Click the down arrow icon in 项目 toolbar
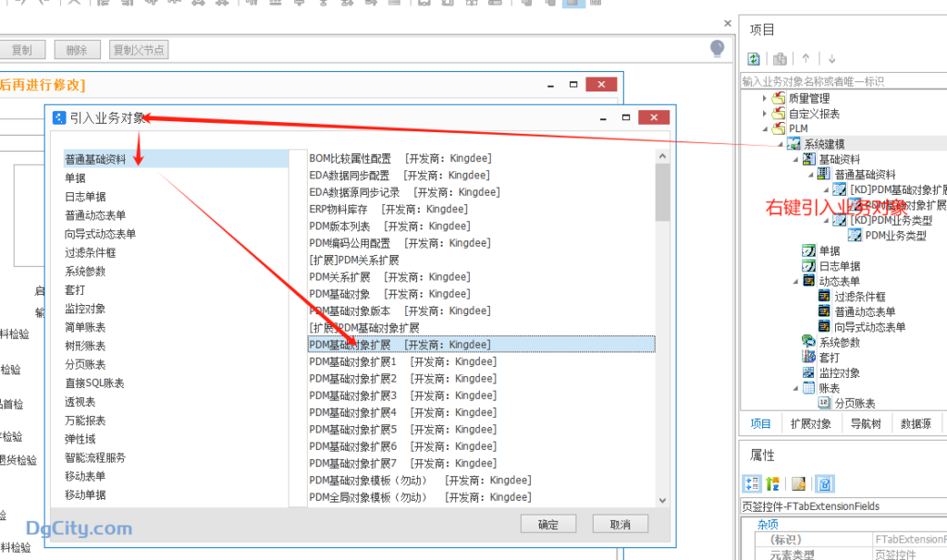Screen dimensions: 947x560 (831, 58)
